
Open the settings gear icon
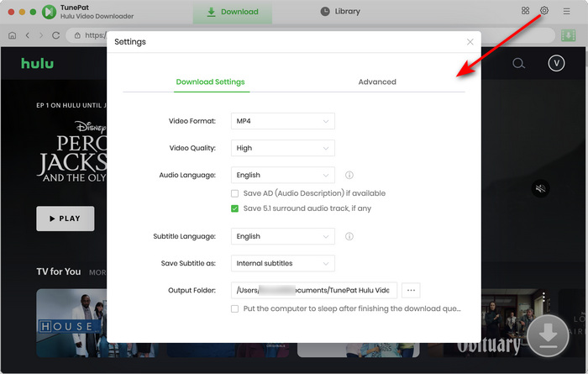coord(544,10)
